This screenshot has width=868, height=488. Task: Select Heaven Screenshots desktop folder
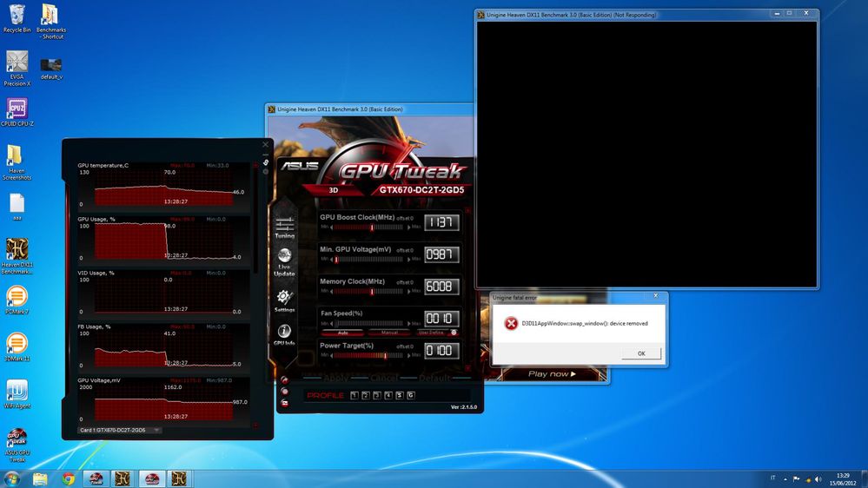tap(17, 162)
